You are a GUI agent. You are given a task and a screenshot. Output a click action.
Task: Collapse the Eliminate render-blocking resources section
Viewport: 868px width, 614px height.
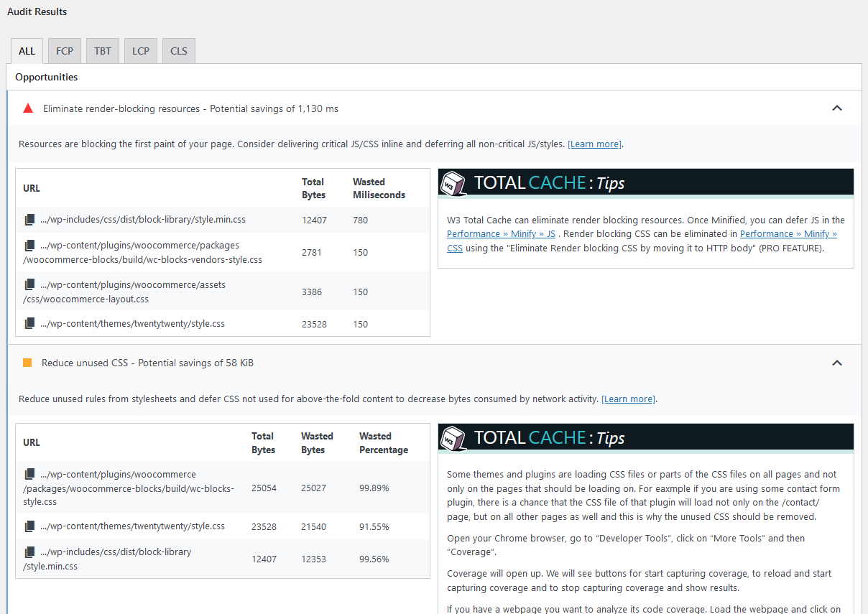coord(836,108)
